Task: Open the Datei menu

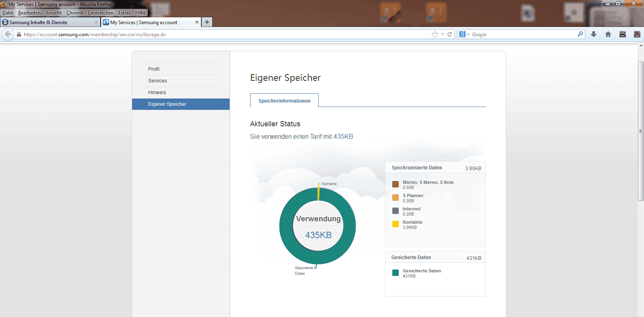Action: point(8,13)
